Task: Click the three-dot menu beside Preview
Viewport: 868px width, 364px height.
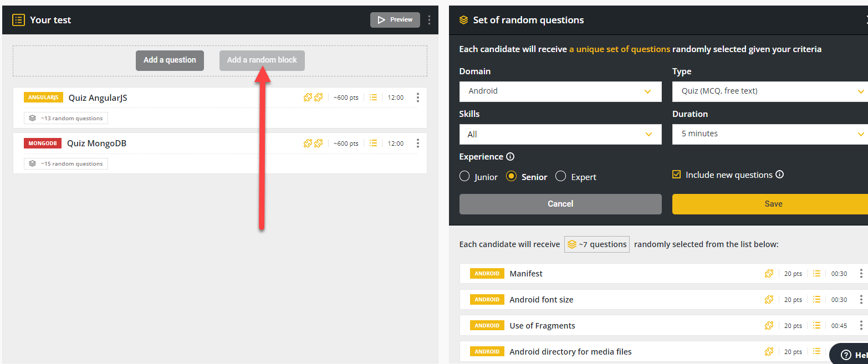Action: pyautogui.click(x=429, y=20)
